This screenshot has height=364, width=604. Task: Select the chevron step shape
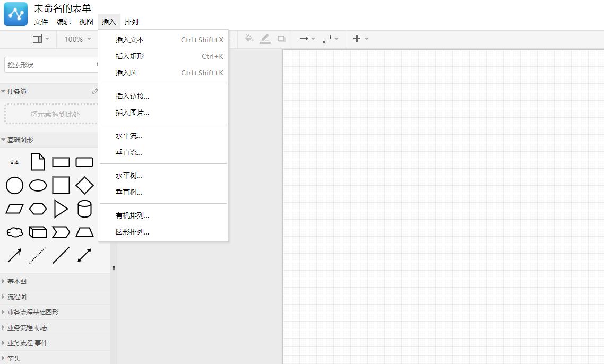[61, 232]
